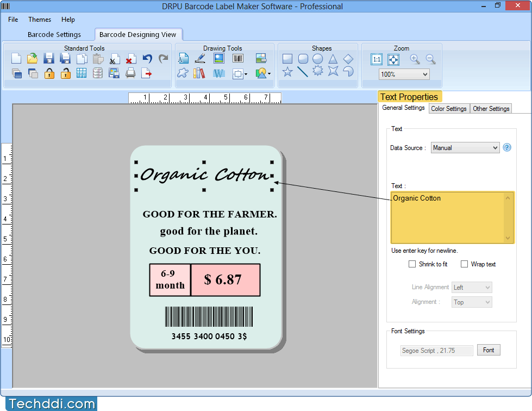The width and height of the screenshot is (532, 411).
Task: Open the Help menu
Action: 68,20
